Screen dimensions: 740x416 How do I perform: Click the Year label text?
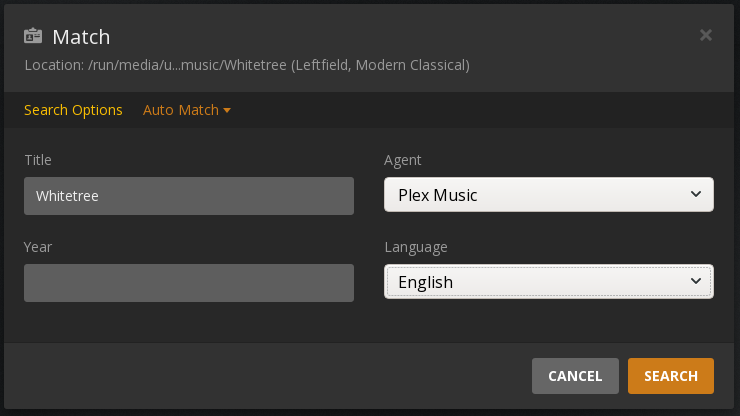click(x=38, y=247)
